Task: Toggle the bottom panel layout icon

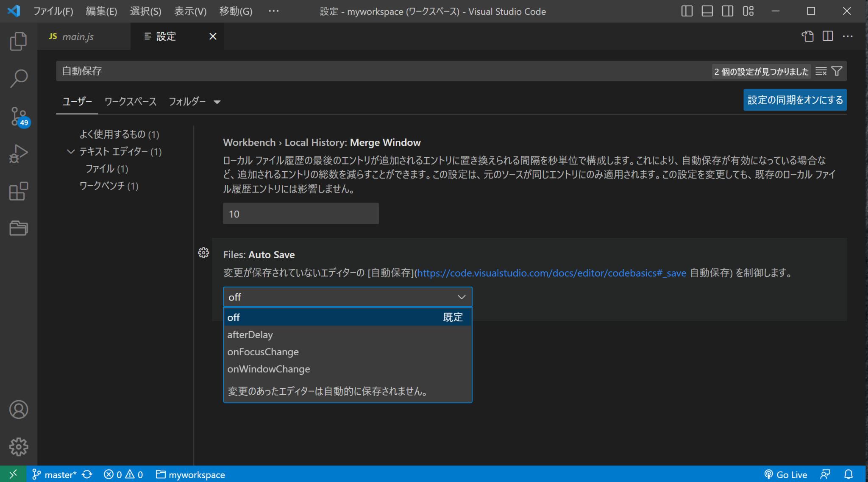Action: pyautogui.click(x=707, y=11)
